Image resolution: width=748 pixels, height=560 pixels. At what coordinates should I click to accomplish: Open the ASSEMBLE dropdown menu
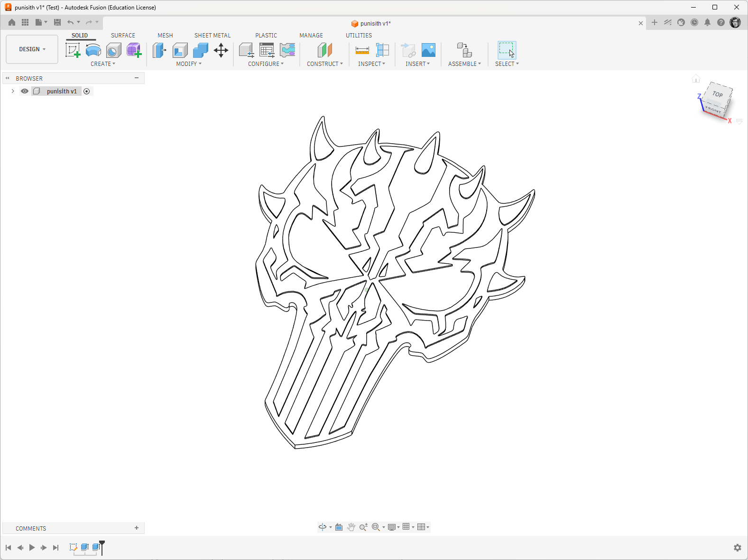pyautogui.click(x=464, y=64)
